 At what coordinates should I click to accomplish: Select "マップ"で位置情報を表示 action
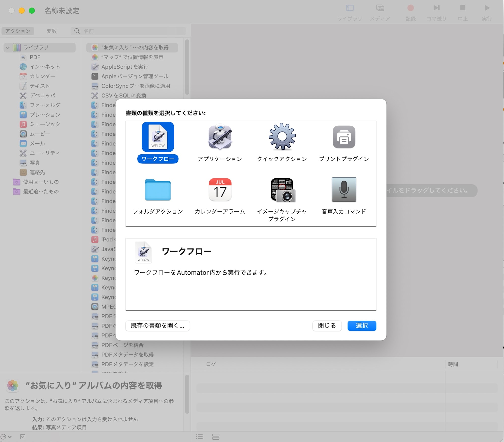tap(127, 57)
